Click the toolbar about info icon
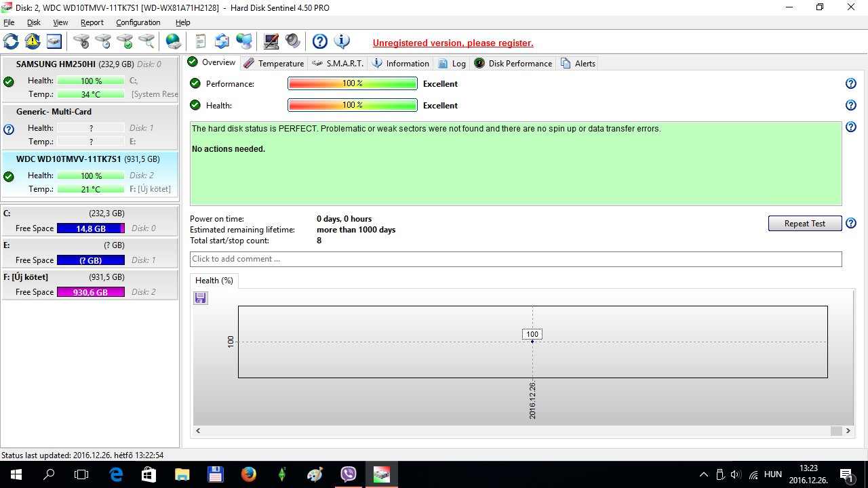The width and height of the screenshot is (868, 488). (x=342, y=41)
